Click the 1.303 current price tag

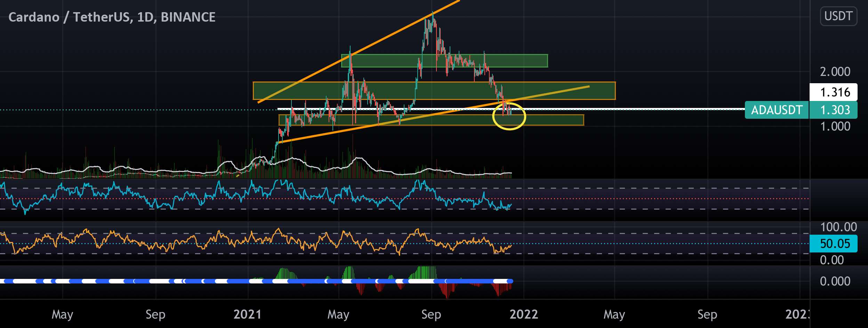coord(833,110)
